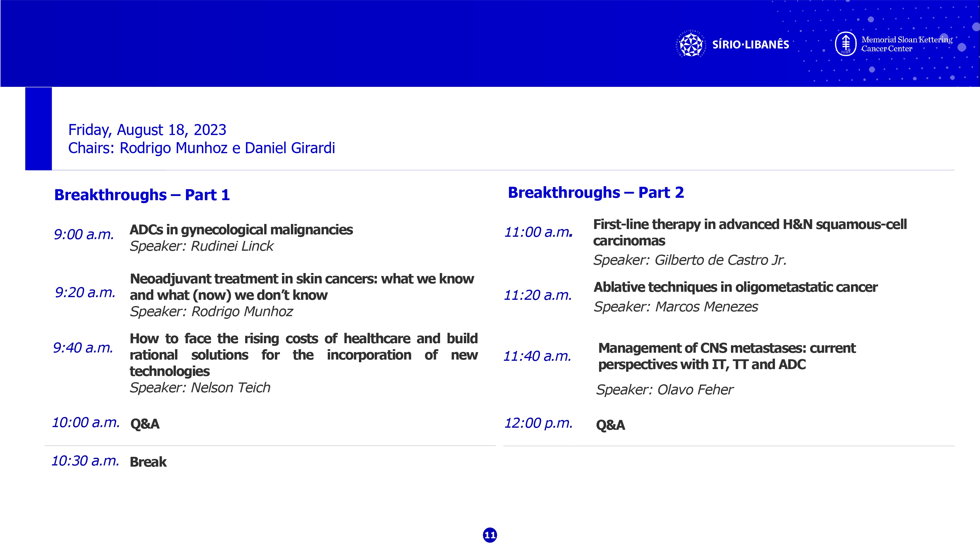This screenshot has height=552, width=980.
Task: Click the '9:00 a.m.' time label
Action: [84, 234]
